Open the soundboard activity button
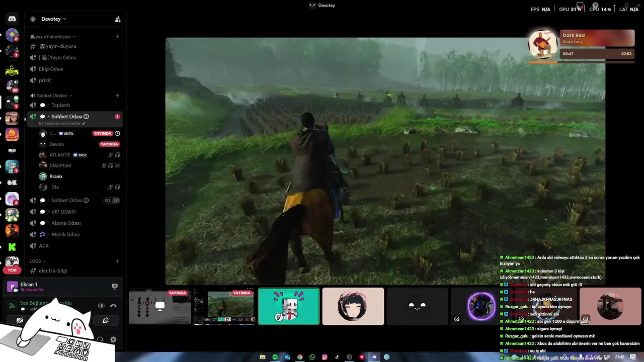Image resolution: width=644 pixels, height=362 pixels. click(x=106, y=320)
